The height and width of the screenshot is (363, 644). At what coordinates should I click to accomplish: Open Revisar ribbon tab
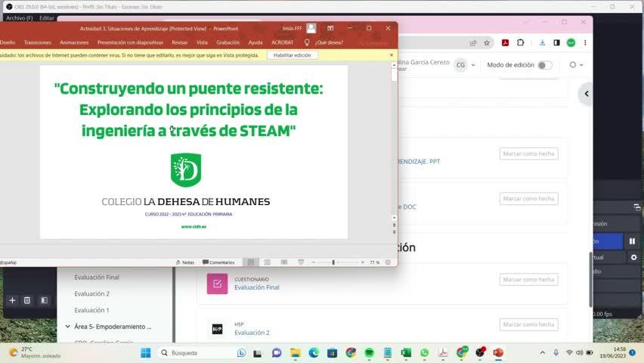(179, 42)
